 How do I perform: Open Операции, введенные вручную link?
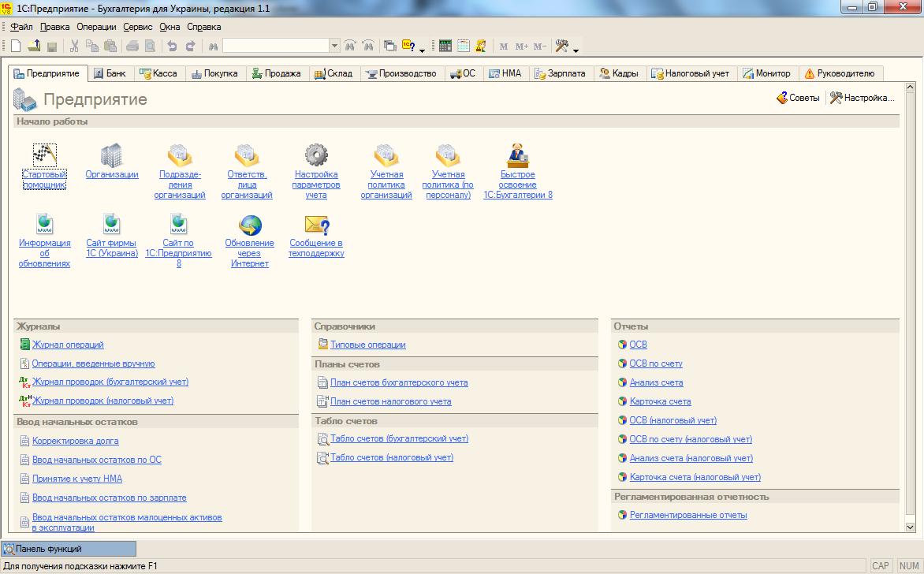click(x=93, y=363)
